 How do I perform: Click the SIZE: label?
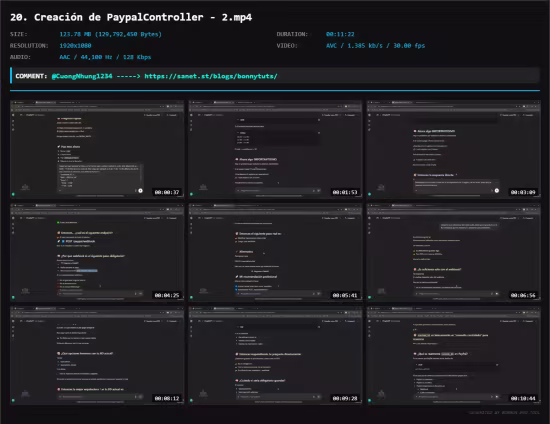click(19, 34)
